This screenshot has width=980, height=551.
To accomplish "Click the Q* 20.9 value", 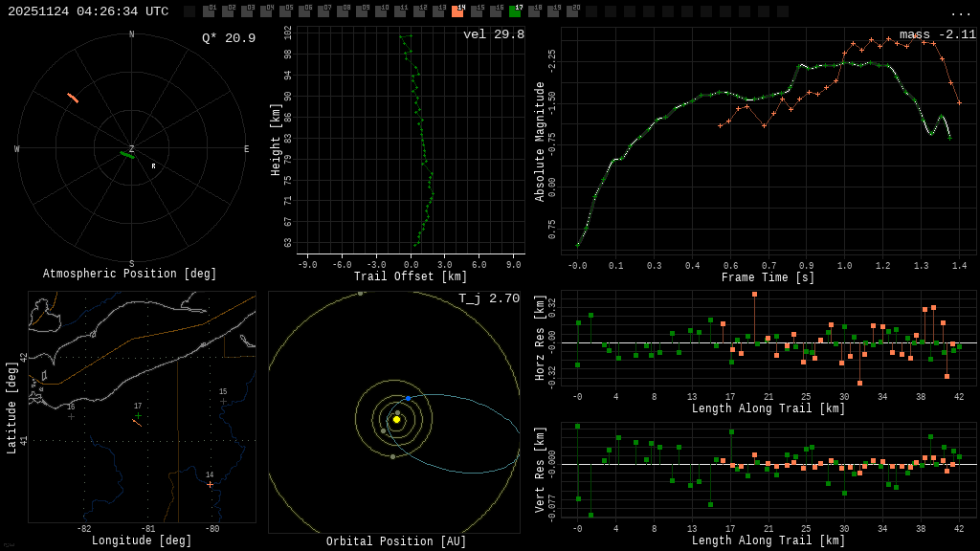I will click(229, 38).
